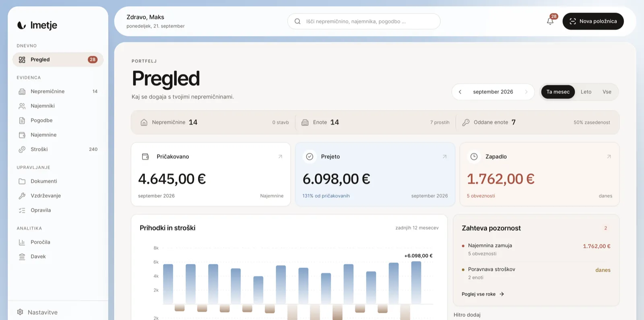Click the house icon beside Nepremičnine 14
Image resolution: width=644 pixels, height=320 pixels.
pyautogui.click(x=144, y=122)
